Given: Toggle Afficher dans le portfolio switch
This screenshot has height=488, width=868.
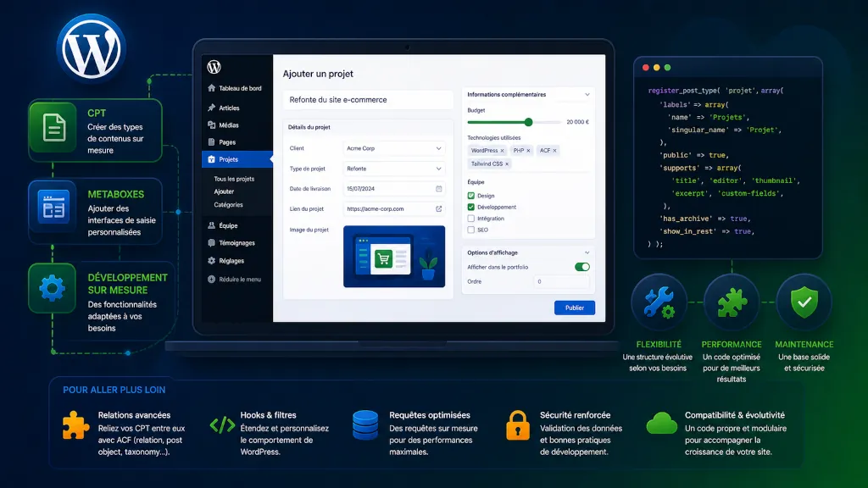Looking at the screenshot, I should (x=581, y=267).
